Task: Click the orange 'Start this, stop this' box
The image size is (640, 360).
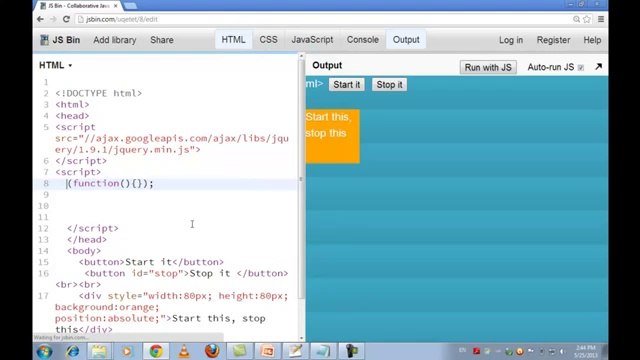Action: (333, 136)
